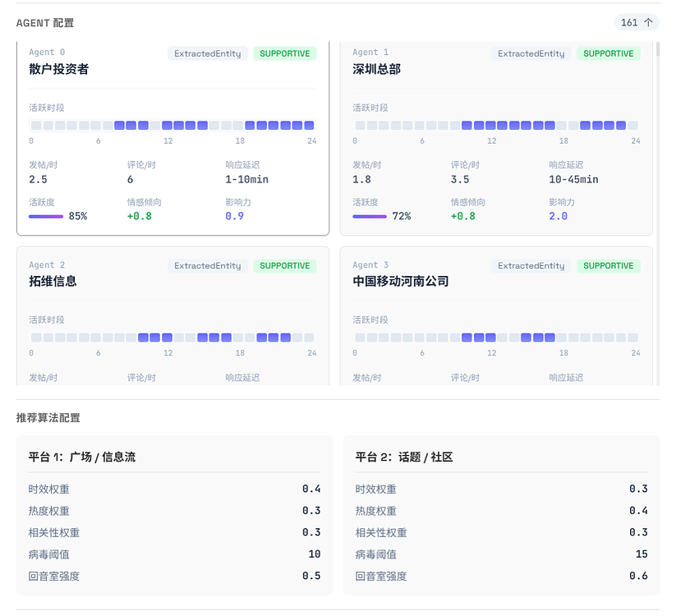This screenshot has height=616, width=676.
Task: Click 发帖/时 value 1.8
Action: pyautogui.click(x=361, y=179)
